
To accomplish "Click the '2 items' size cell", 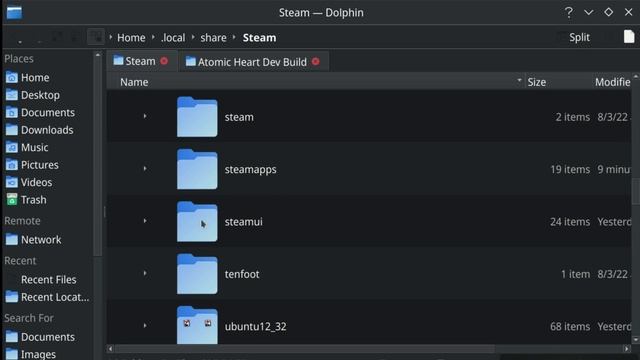I will tap(573, 117).
